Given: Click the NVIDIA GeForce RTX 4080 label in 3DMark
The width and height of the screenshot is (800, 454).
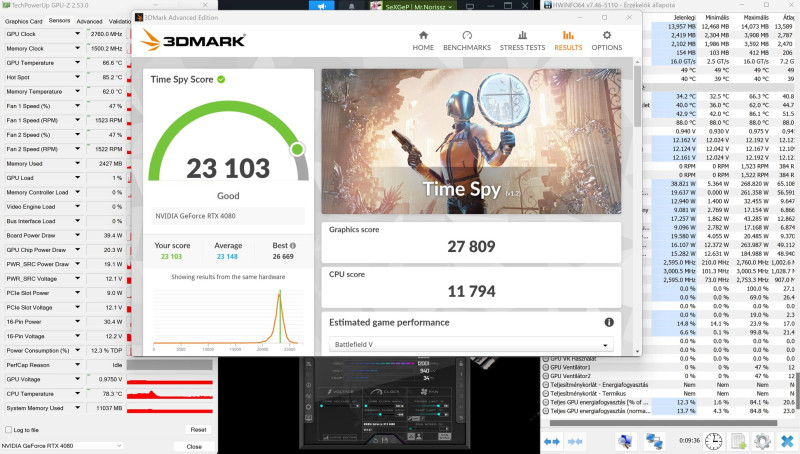Looking at the screenshot, I should click(195, 216).
